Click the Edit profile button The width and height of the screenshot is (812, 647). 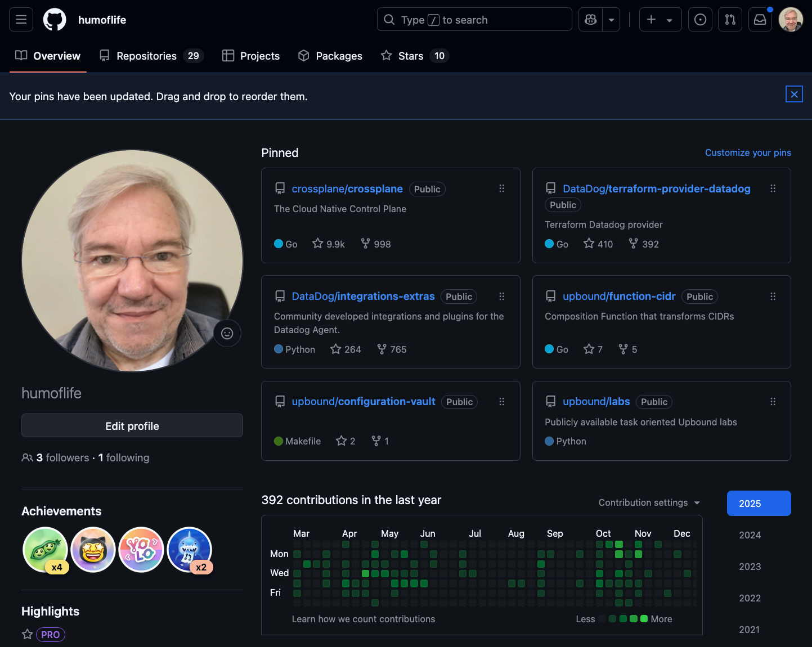pos(132,425)
